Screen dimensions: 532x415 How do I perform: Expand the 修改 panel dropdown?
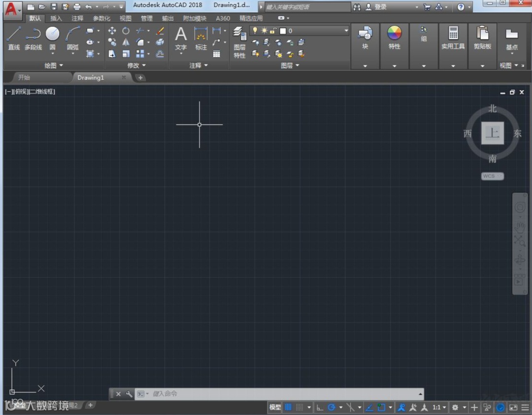click(136, 66)
